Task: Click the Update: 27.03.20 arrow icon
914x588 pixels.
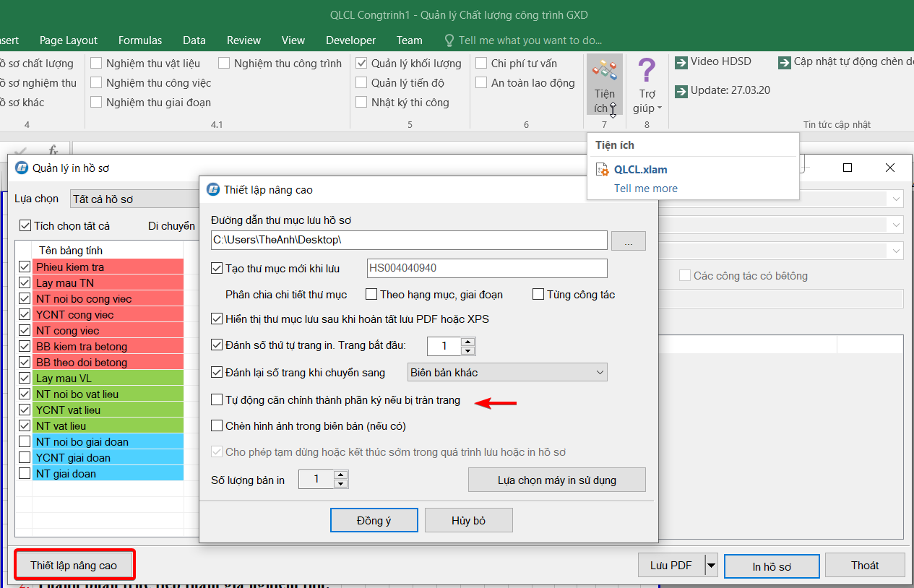Action: coord(681,91)
